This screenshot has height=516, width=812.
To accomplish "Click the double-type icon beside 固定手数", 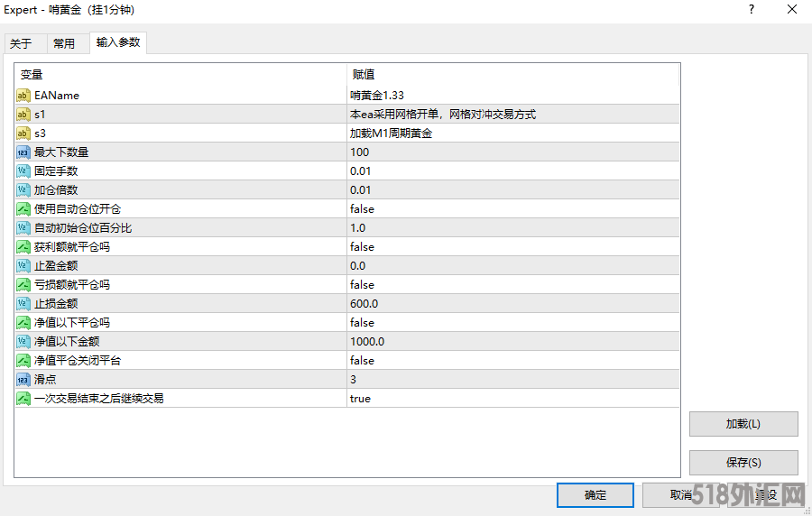I will tap(23, 171).
